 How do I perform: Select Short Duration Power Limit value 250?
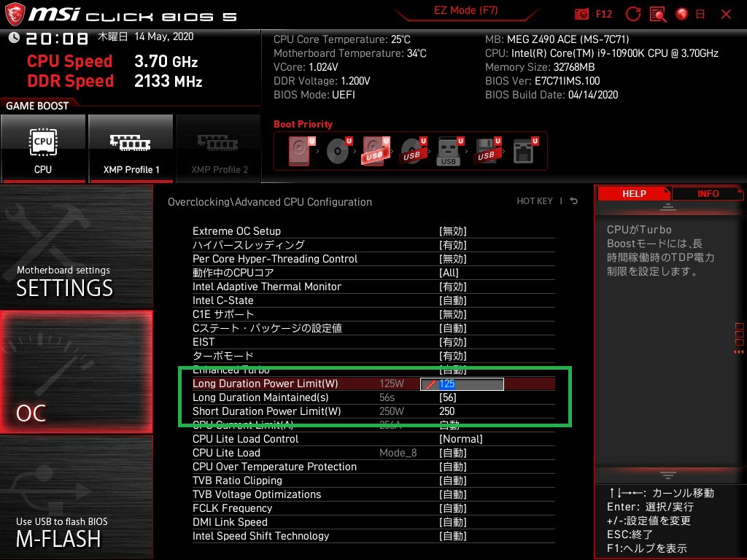(x=446, y=411)
